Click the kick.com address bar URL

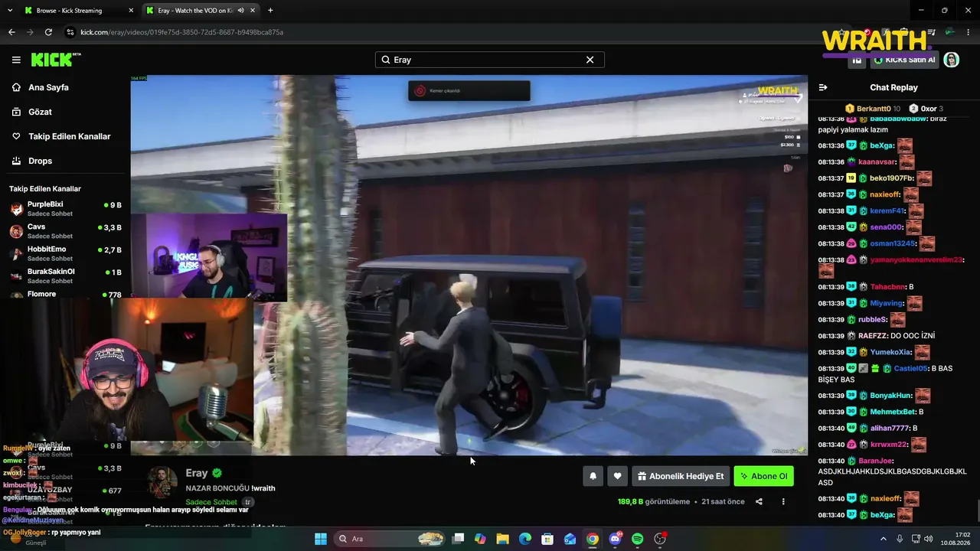click(182, 32)
